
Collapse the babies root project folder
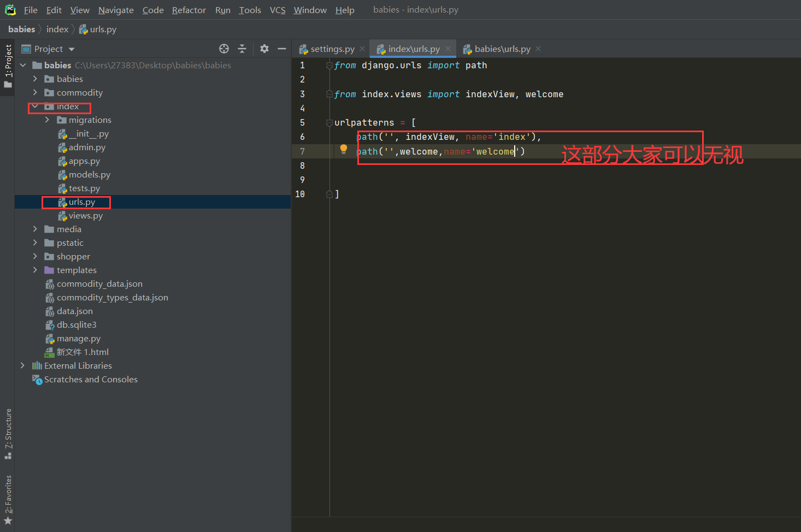pyautogui.click(x=23, y=65)
